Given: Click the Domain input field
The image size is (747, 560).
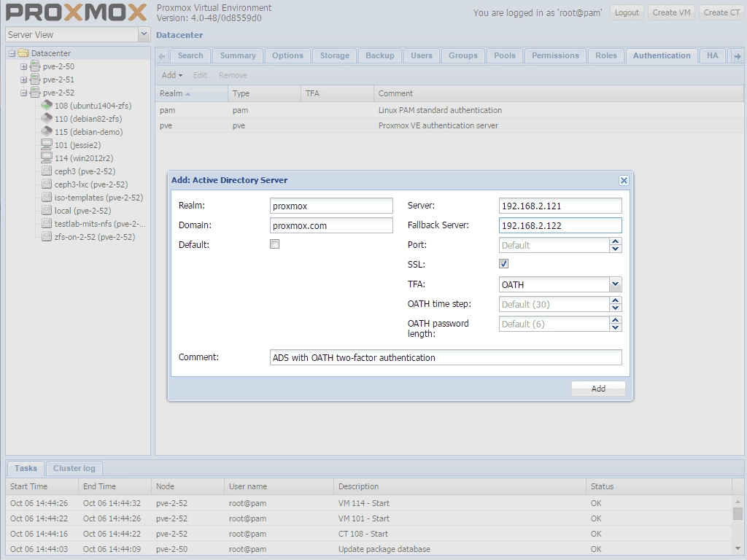Looking at the screenshot, I should (x=331, y=225).
